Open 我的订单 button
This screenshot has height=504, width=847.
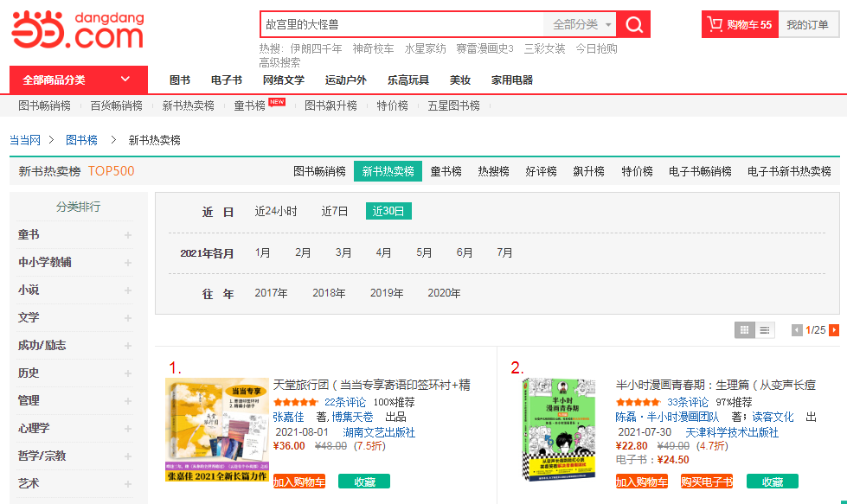[x=807, y=25]
